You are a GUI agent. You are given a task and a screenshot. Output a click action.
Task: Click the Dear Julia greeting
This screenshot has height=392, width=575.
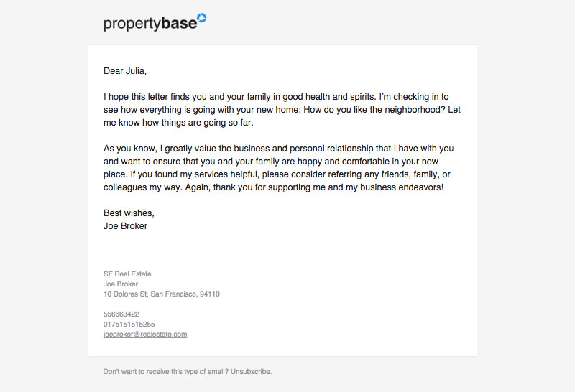(125, 70)
